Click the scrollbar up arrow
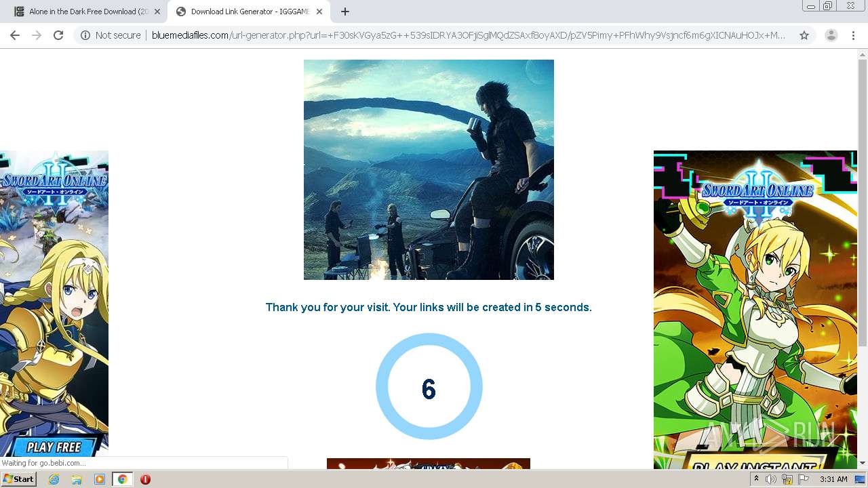The width and height of the screenshot is (868, 488). [863, 54]
